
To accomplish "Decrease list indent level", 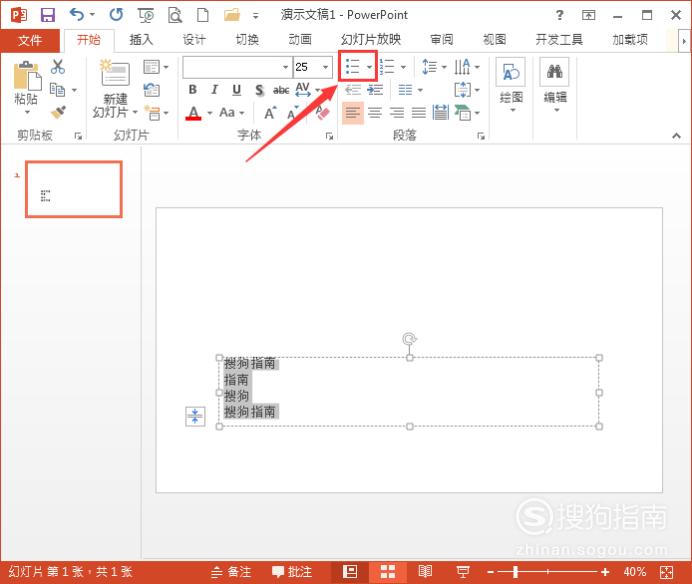I will click(353, 90).
